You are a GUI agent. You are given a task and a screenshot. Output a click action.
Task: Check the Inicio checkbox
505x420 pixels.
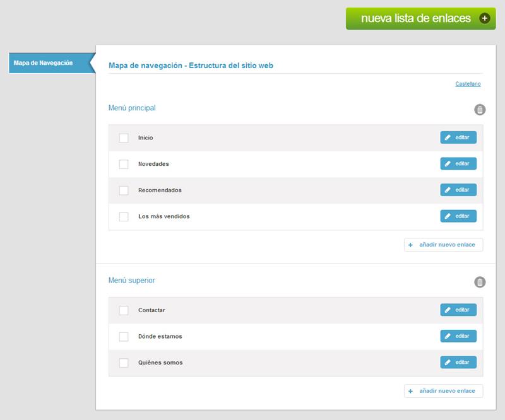(124, 138)
